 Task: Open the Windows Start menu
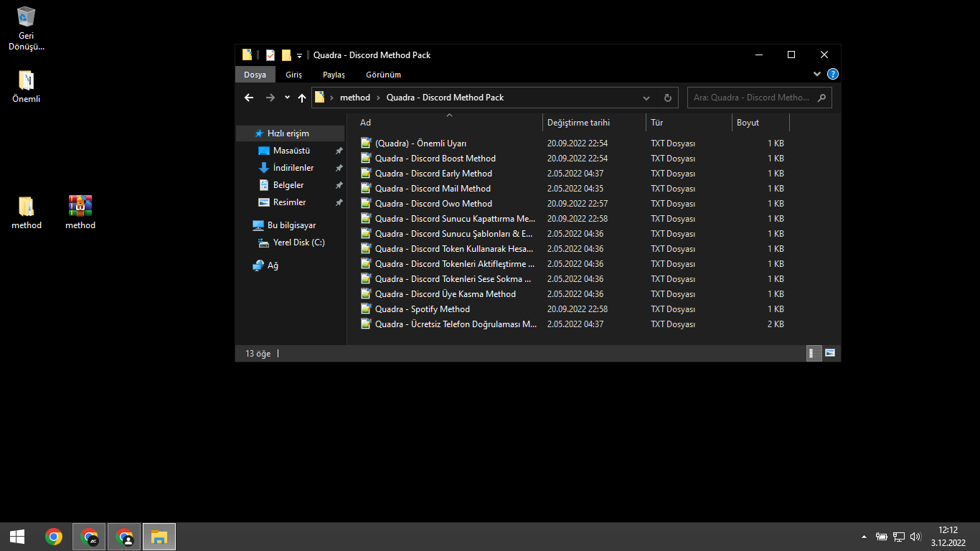click(17, 537)
